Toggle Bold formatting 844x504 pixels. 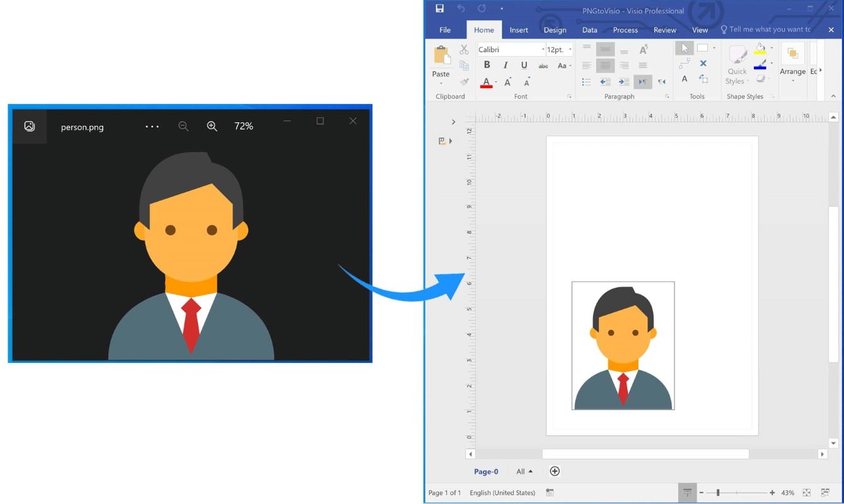[x=487, y=65]
